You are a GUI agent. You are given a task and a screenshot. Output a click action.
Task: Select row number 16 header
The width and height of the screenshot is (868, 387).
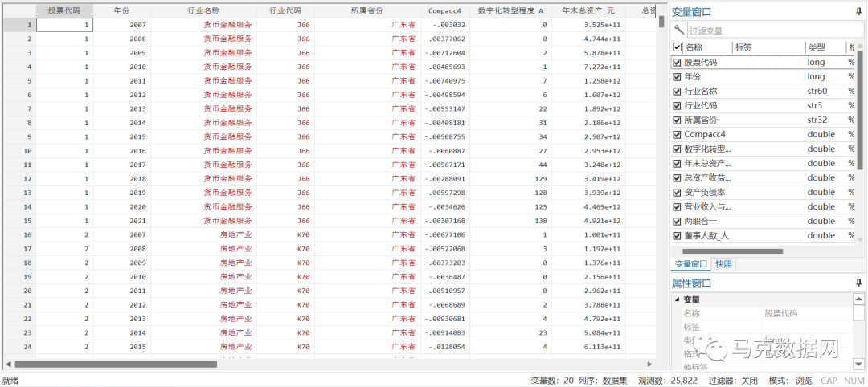18,235
